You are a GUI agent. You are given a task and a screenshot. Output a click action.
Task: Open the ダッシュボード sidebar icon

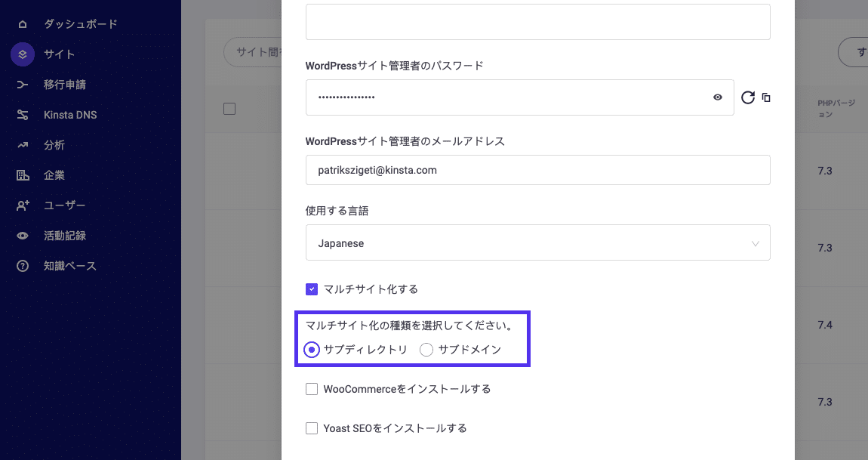point(21,23)
